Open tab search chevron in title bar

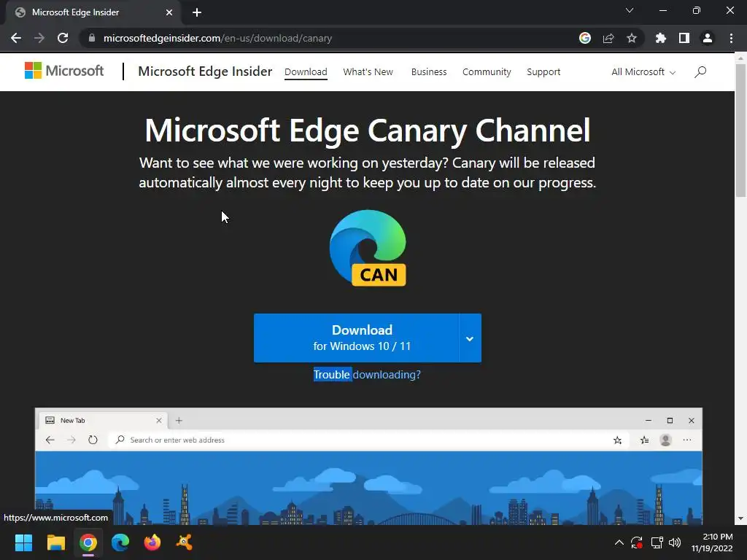[630, 10]
